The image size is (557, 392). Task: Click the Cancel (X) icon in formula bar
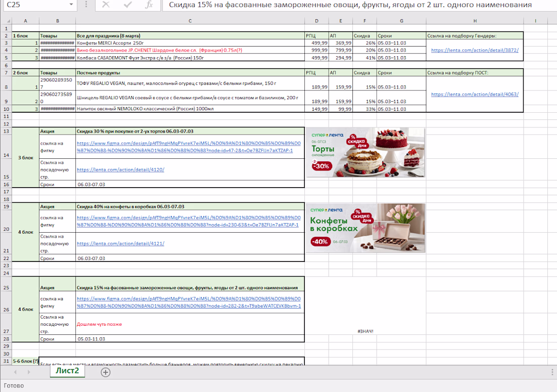pos(106,5)
